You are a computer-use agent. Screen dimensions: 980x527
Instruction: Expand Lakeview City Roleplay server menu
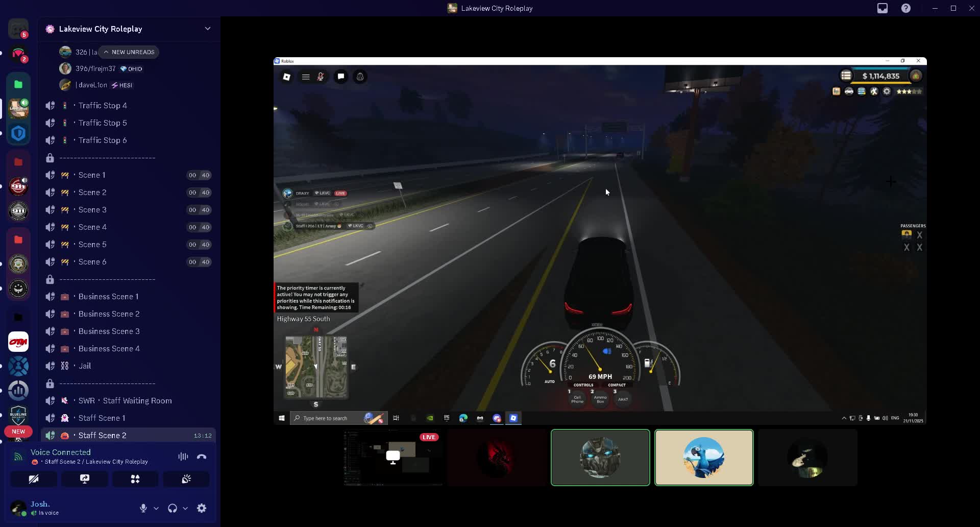coord(207,29)
